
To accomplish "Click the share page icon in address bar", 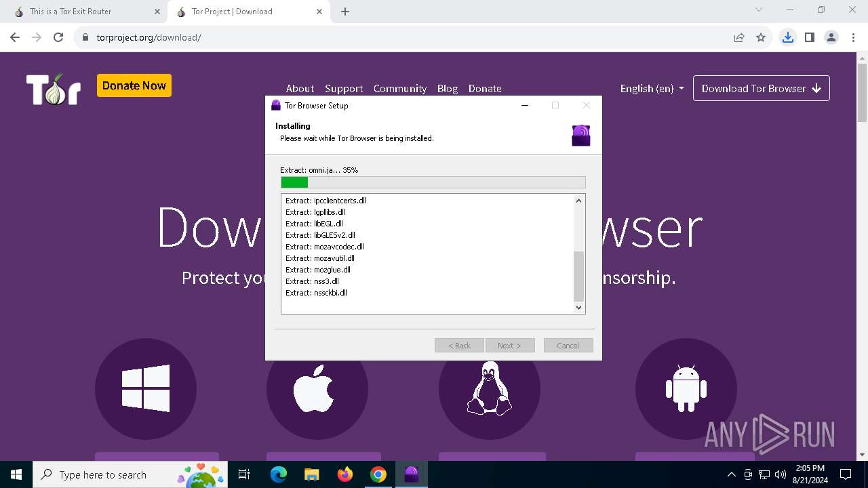I will click(x=739, y=37).
